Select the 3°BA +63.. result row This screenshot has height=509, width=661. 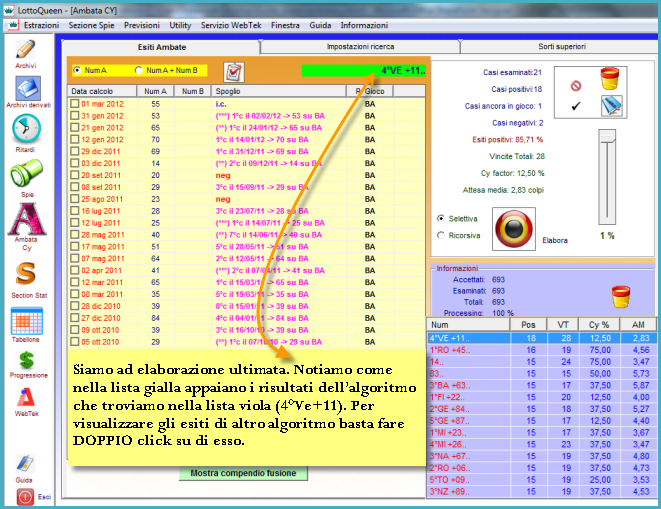click(542, 385)
